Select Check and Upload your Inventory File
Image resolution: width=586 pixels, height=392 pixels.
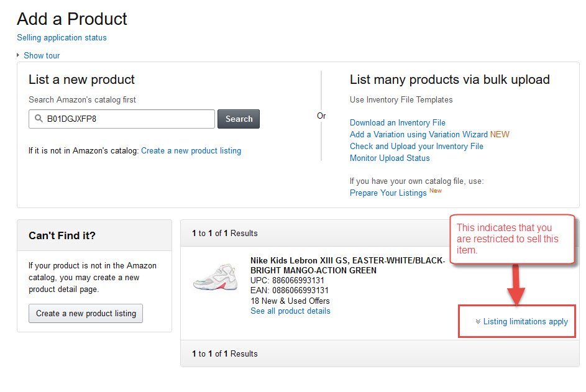click(x=416, y=146)
